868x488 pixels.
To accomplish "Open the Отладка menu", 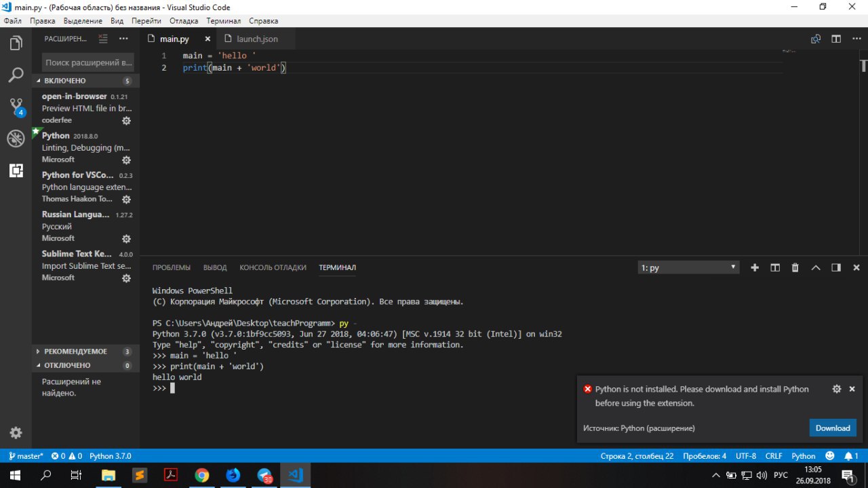I will [x=184, y=21].
